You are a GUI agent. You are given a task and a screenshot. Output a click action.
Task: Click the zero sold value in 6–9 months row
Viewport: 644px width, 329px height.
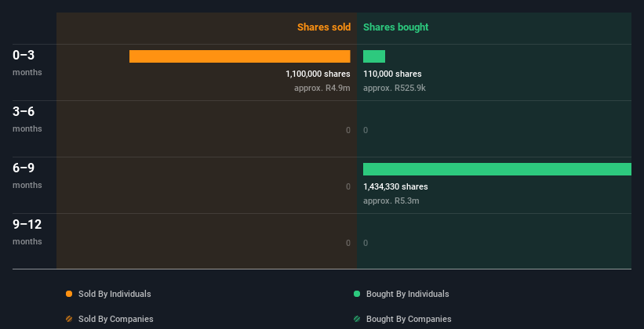pos(348,186)
